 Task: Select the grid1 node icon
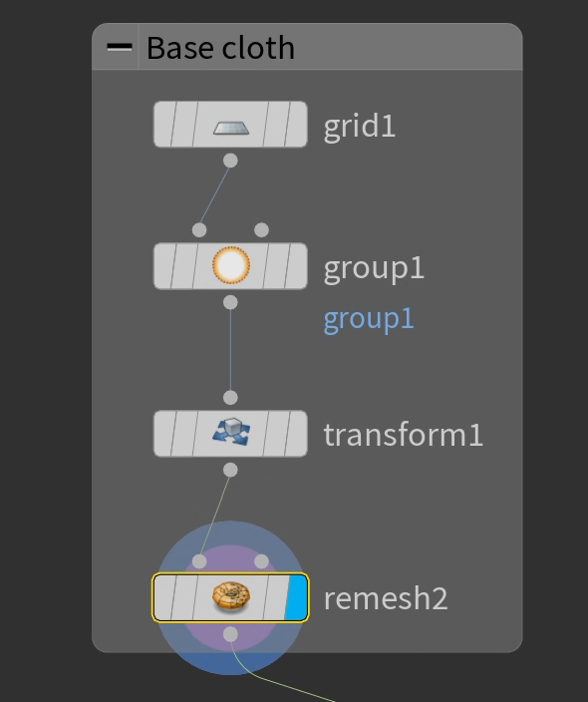[231, 128]
